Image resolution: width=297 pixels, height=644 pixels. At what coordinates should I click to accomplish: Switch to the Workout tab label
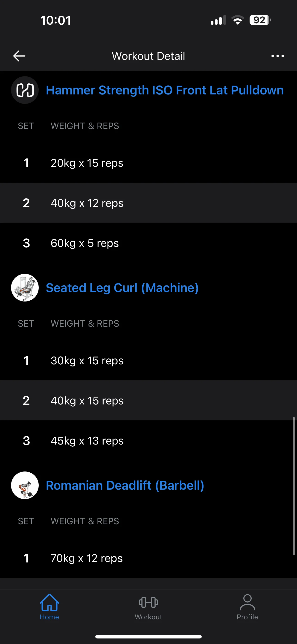point(148,617)
